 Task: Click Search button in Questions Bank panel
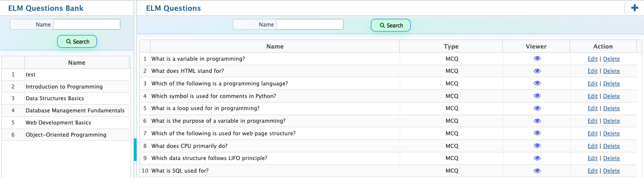click(x=77, y=41)
